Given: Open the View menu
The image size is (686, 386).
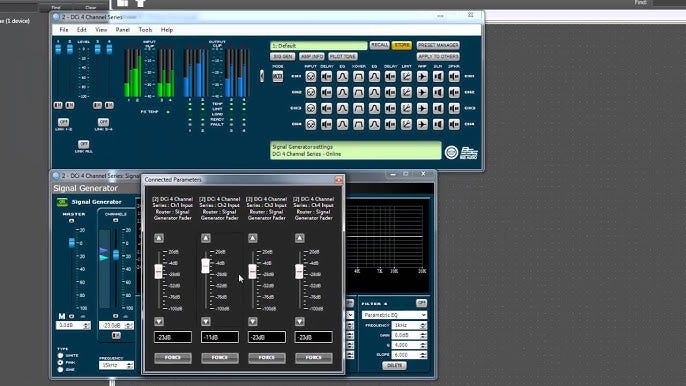Looking at the screenshot, I should (x=101, y=30).
